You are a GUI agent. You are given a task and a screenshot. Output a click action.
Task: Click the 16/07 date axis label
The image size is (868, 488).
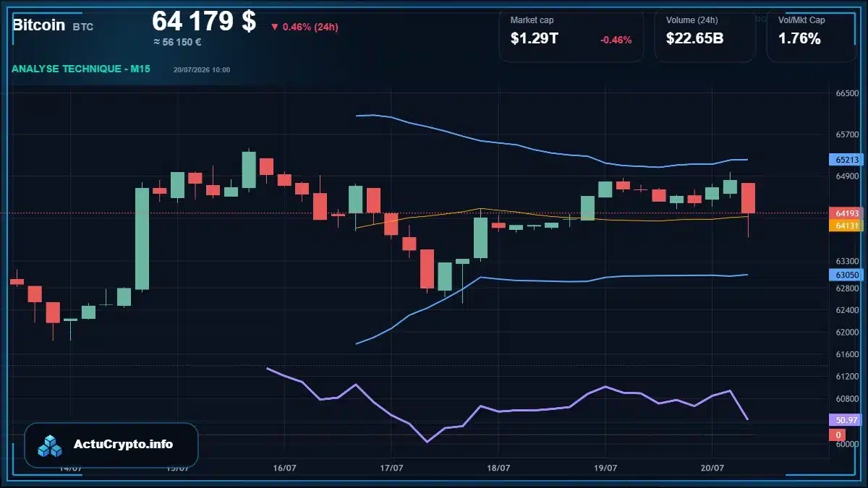pyautogui.click(x=285, y=468)
